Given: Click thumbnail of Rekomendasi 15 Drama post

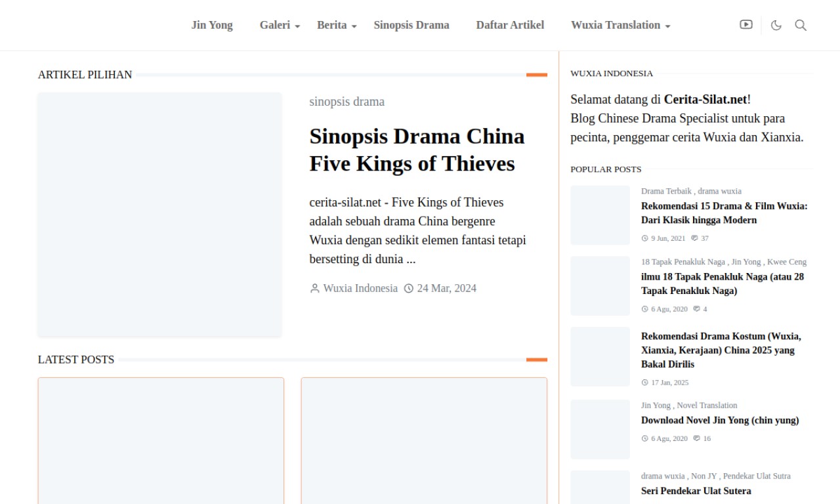Looking at the screenshot, I should point(600,215).
